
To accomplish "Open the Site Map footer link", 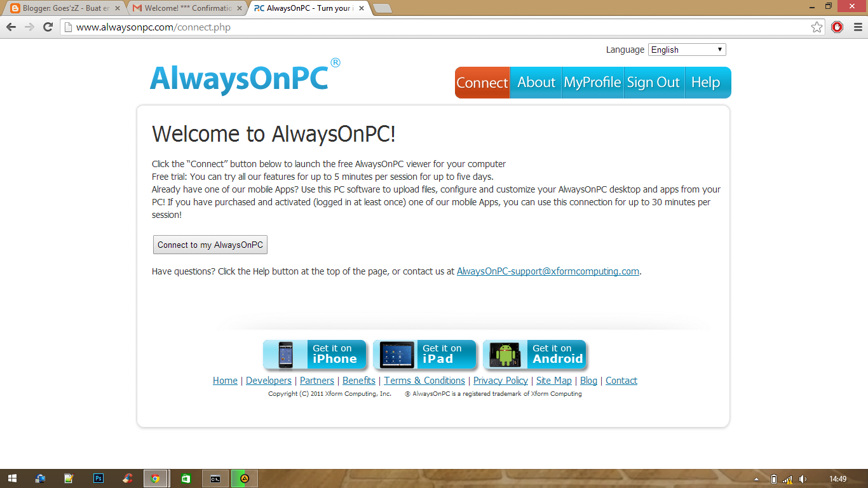I will click(554, 381).
